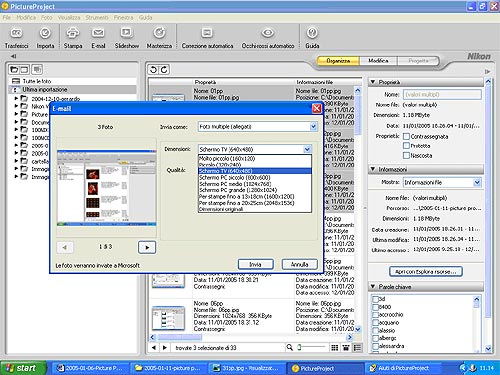Start the Slideshow tool
The width and height of the screenshot is (500, 375).
click(126, 38)
